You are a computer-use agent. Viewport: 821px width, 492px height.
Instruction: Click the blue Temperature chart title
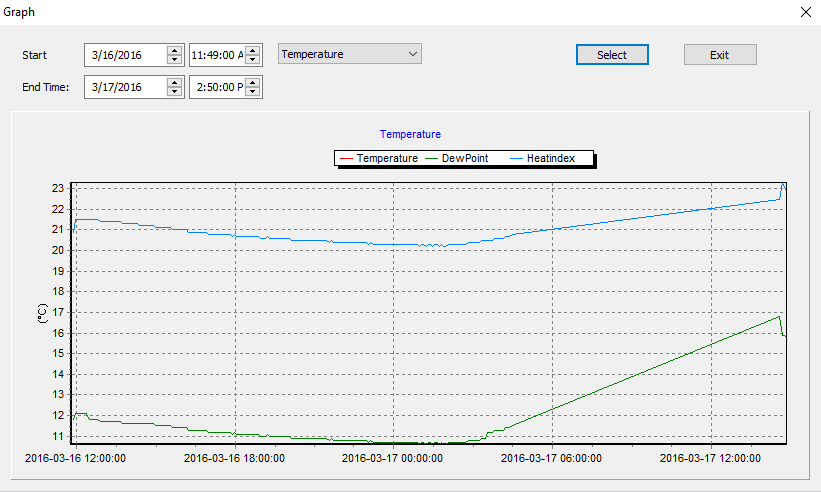click(410, 134)
